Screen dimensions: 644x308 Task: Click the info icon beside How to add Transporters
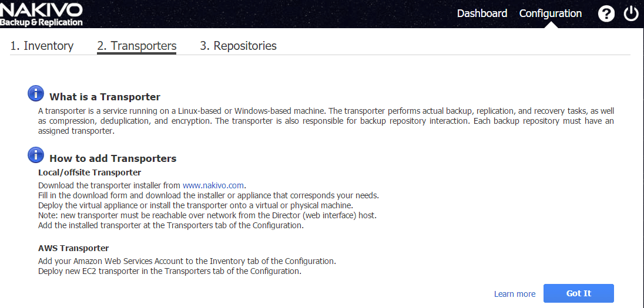tap(36, 155)
